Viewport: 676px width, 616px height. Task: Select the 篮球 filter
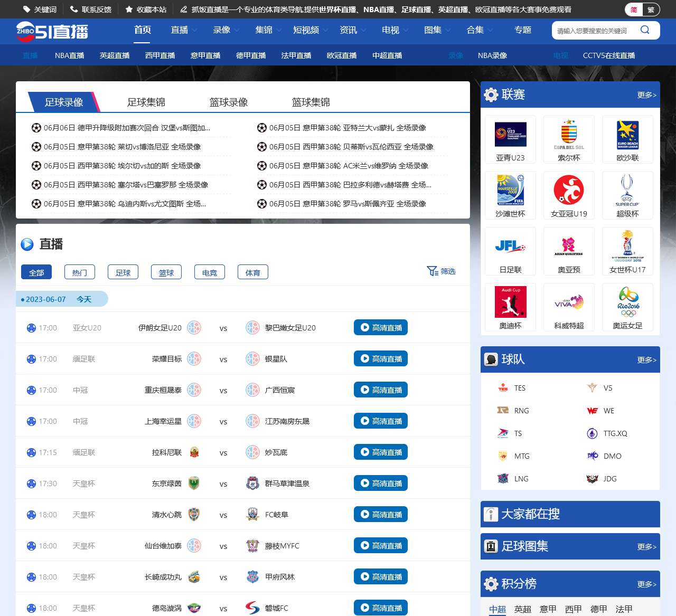166,272
